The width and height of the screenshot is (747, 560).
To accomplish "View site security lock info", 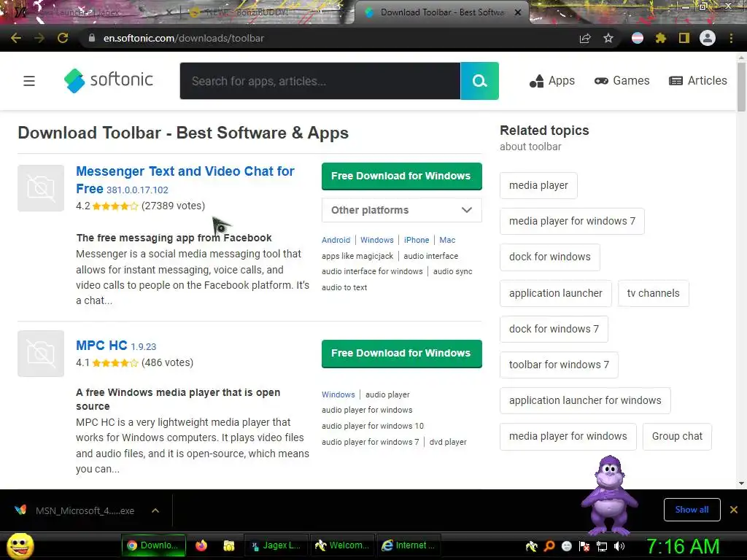I will click(92, 38).
